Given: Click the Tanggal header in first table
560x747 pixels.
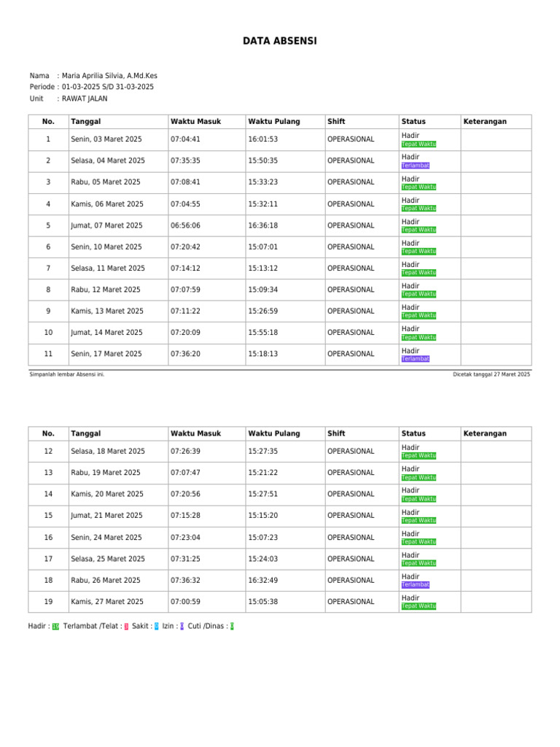Looking at the screenshot, I should coord(86,122).
